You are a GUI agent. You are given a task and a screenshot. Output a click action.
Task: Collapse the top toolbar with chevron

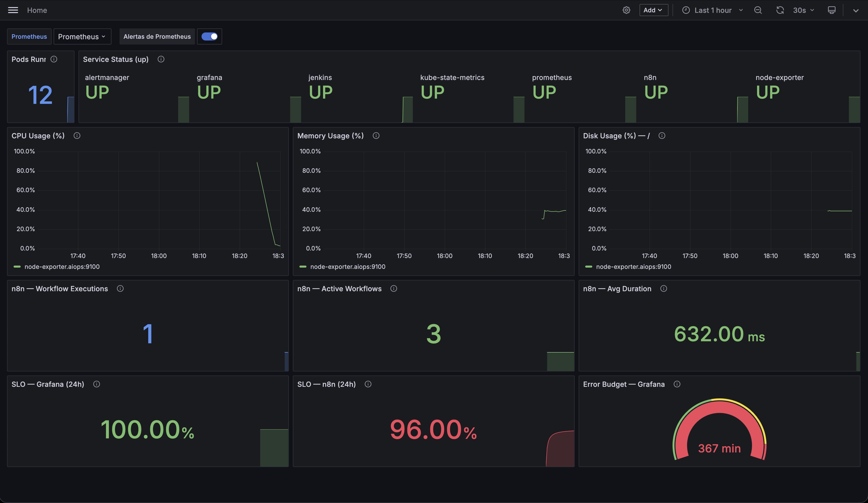[x=856, y=10]
